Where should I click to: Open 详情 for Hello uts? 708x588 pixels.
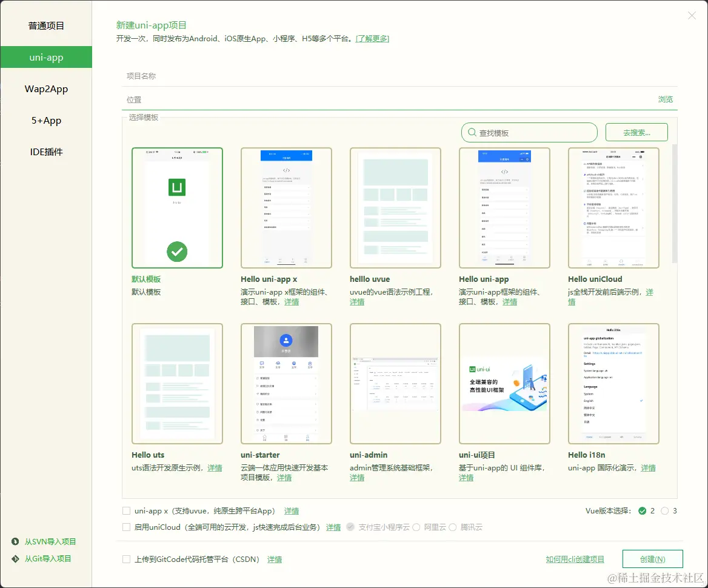(x=215, y=468)
